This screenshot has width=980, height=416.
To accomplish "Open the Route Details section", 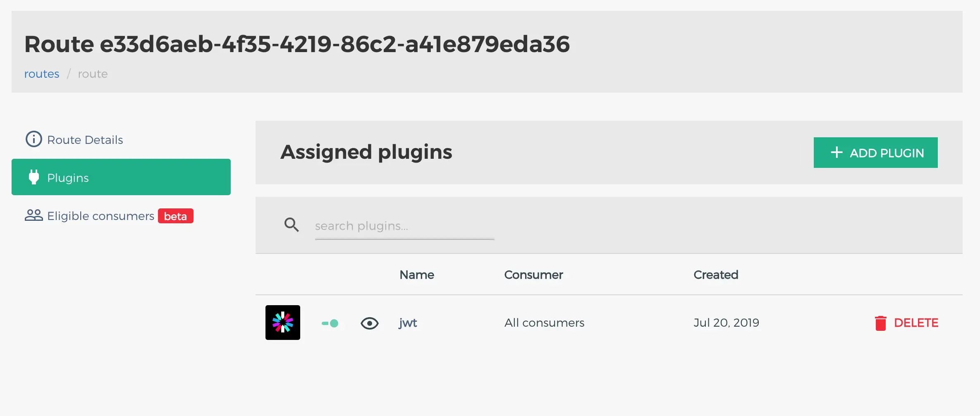I will (85, 140).
